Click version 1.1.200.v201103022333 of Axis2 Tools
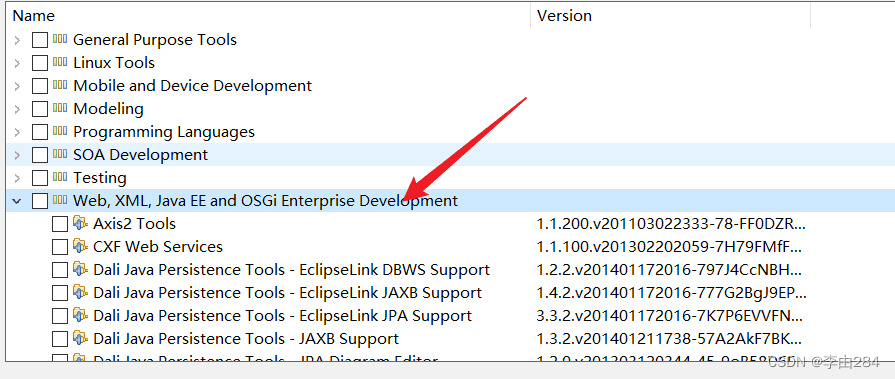 tap(671, 224)
